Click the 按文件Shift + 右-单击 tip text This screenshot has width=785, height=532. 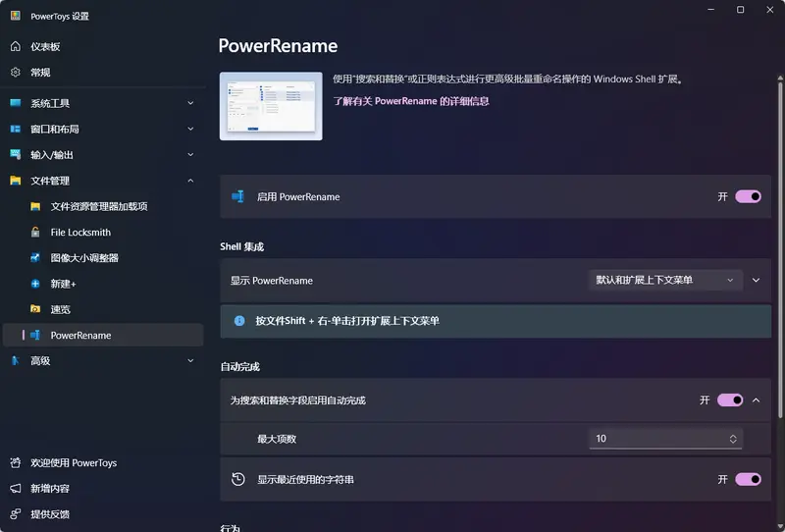click(x=347, y=321)
